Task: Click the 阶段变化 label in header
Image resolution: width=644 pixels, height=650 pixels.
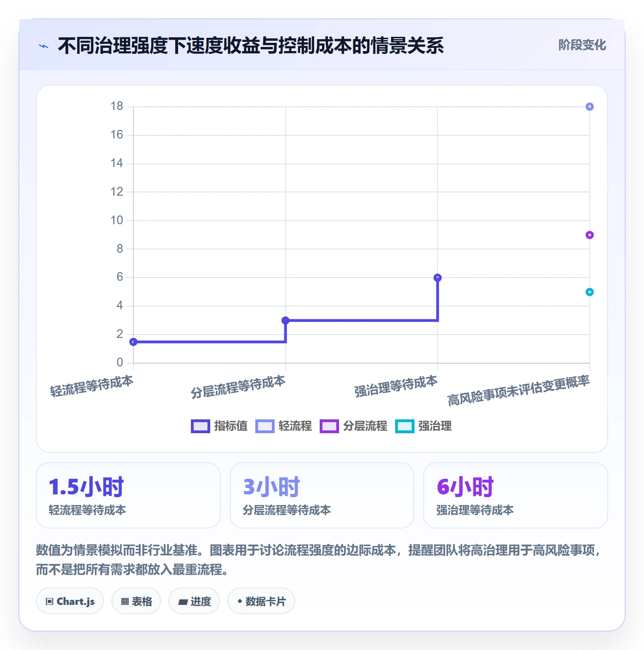Action: [x=582, y=45]
